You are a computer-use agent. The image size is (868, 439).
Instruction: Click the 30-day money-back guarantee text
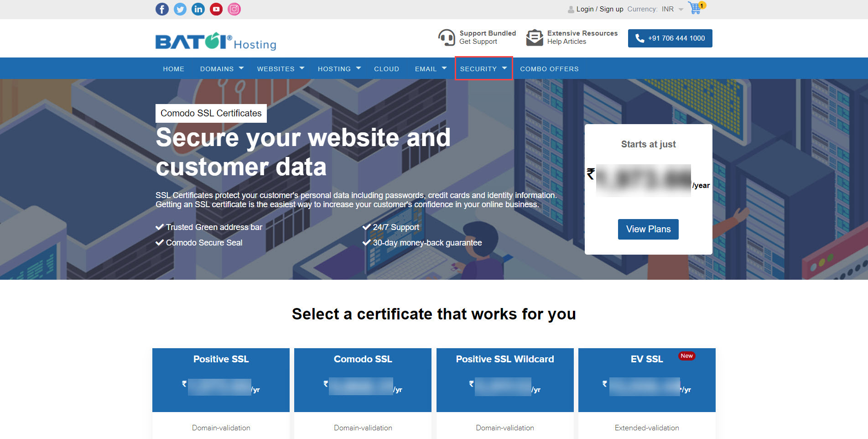[x=427, y=243]
